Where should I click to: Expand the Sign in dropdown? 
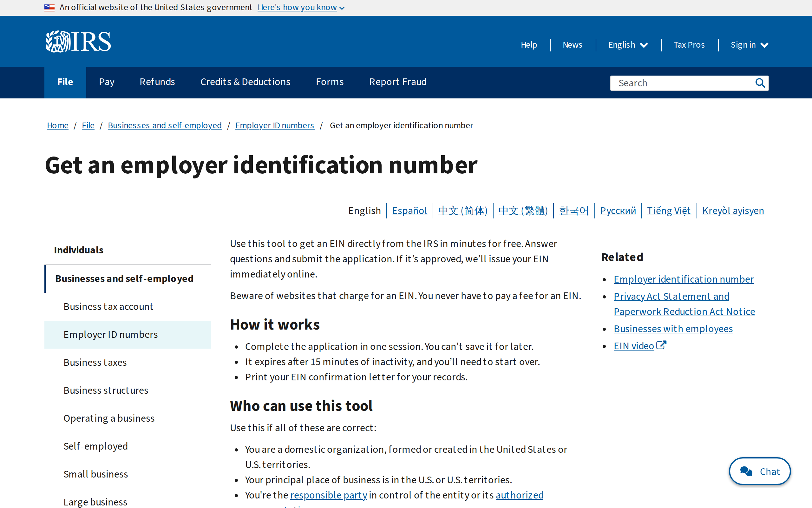coord(749,45)
